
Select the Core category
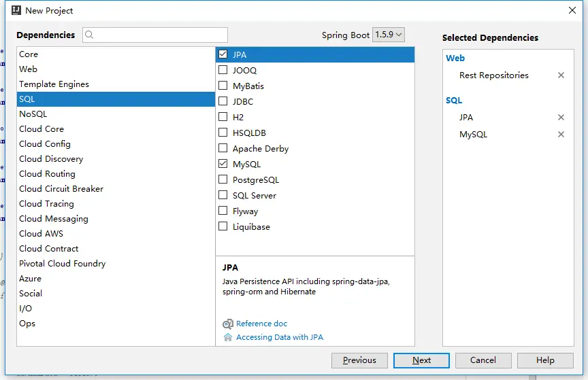tap(116, 54)
